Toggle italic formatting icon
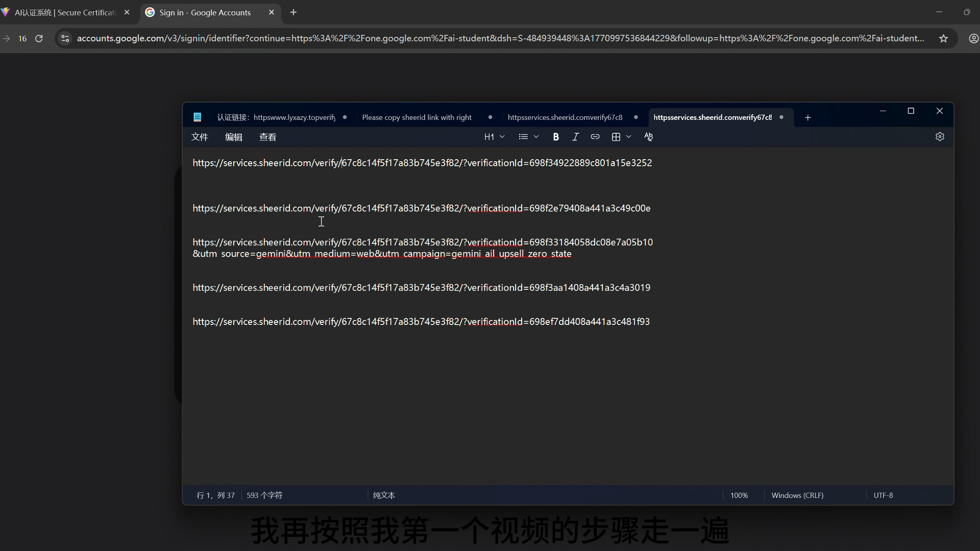980x551 pixels. [575, 137]
